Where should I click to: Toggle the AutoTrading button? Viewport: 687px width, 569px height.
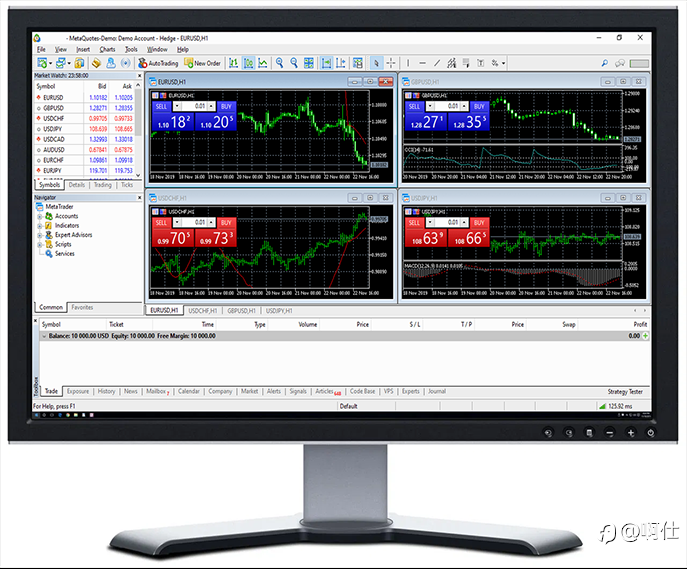[158, 63]
